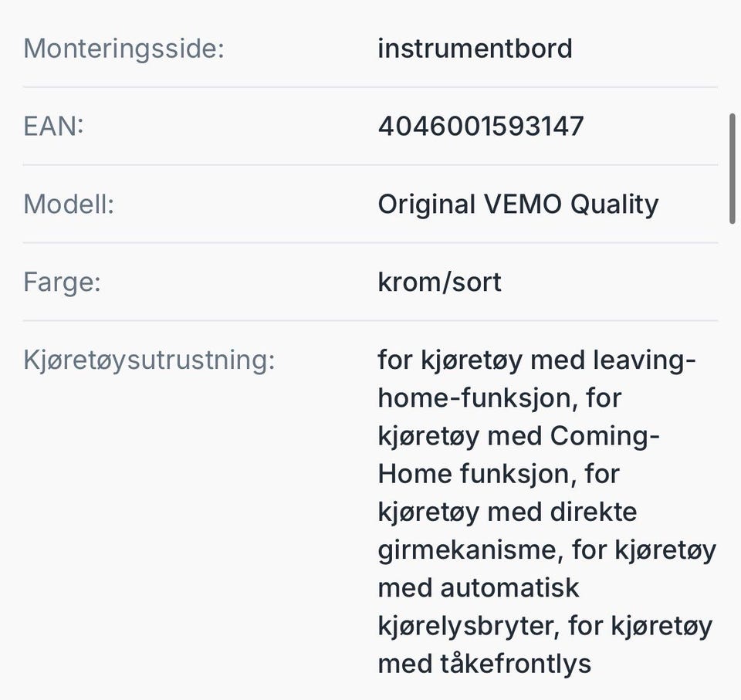Click divider below the Farge row
This screenshot has height=700, width=741.
click(x=370, y=320)
